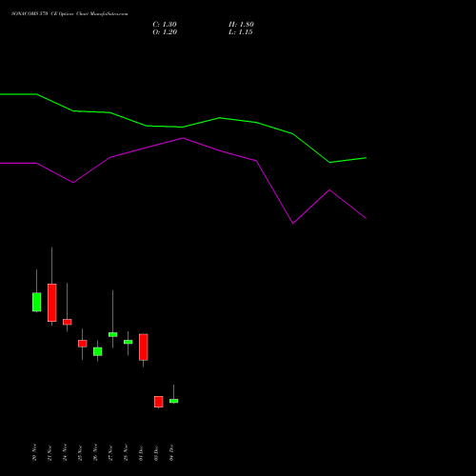
Task: Select the green candlestick for 27 Nov
Action: coord(113,334)
